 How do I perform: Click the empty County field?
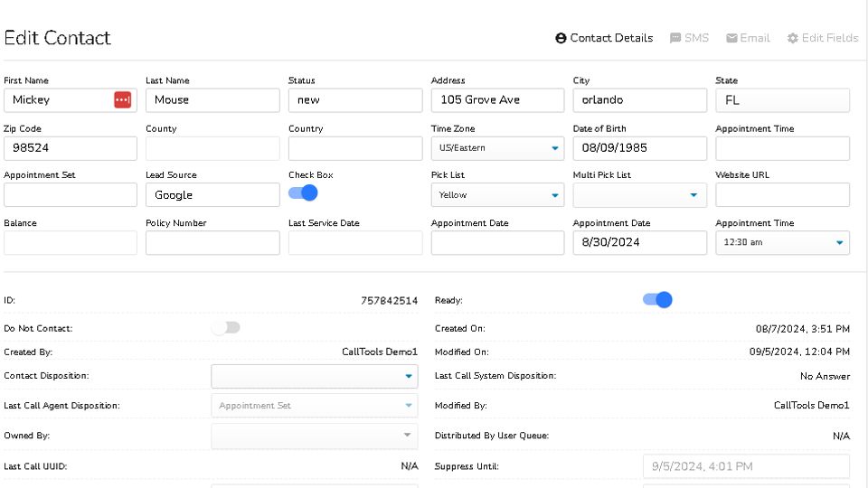point(212,148)
